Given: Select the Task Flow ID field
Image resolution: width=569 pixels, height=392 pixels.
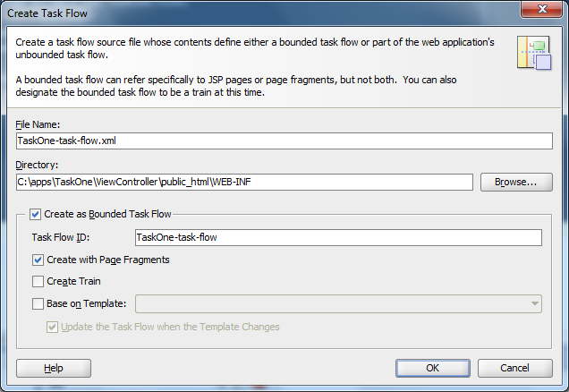Looking at the screenshot, I should (337, 237).
